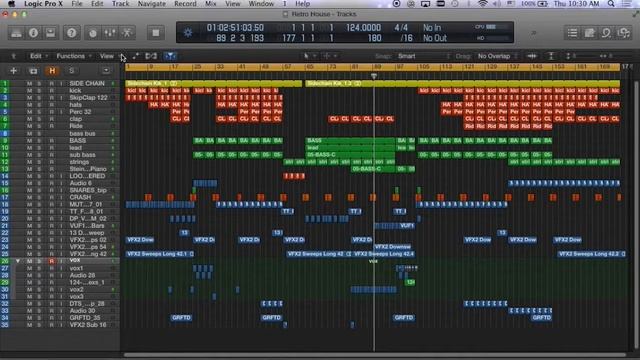Click the waveform zoom icon
640x360 pixels.
532,56
